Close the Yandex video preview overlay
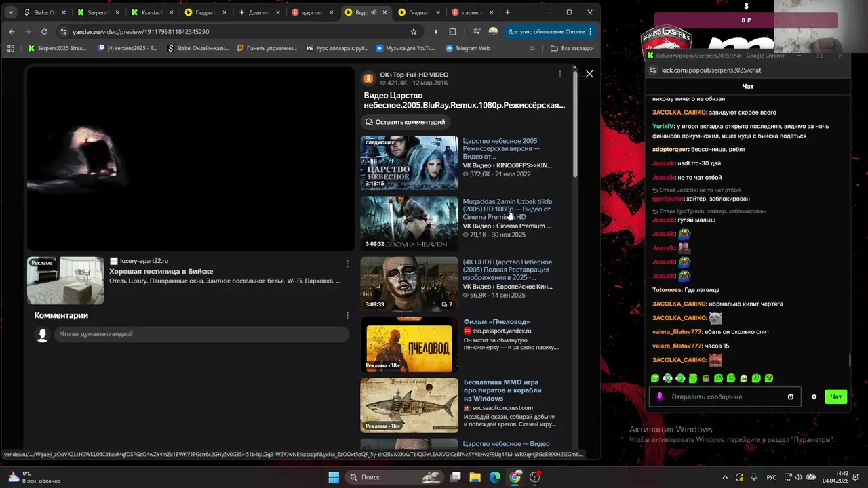The height and width of the screenshot is (488, 868). click(589, 74)
